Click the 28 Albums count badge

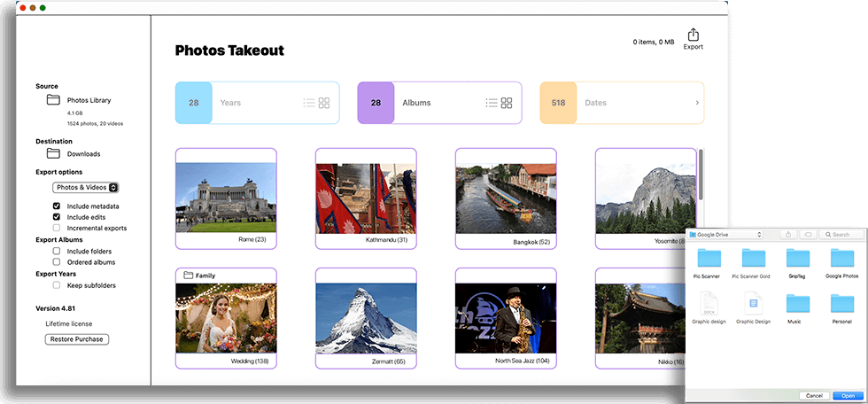tap(376, 103)
